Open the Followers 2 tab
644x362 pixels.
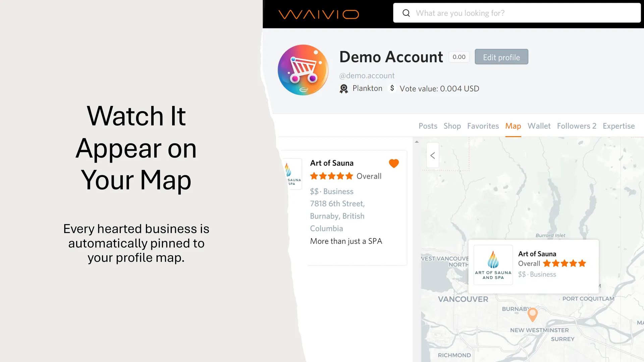tap(577, 126)
